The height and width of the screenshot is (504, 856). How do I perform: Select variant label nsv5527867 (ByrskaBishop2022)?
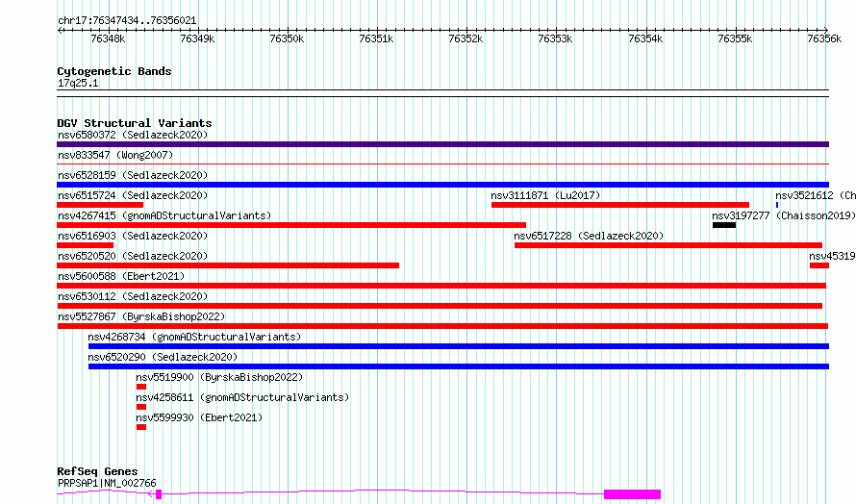[x=141, y=316]
